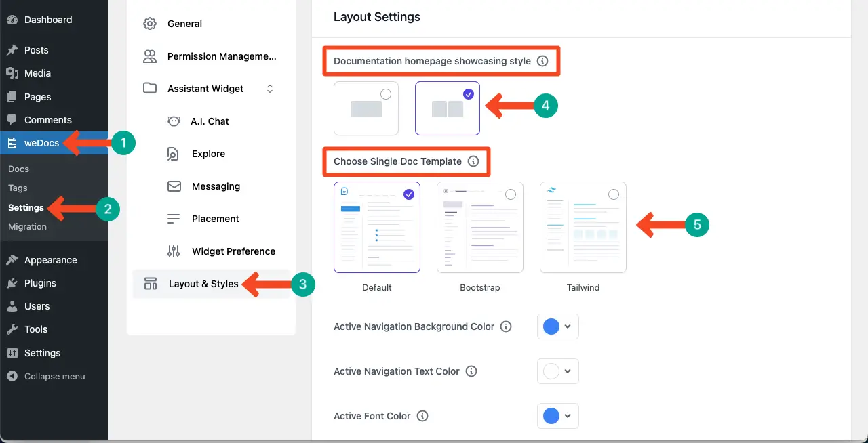This screenshot has width=868, height=443.
Task: Click info icon beside Active Font Color
Action: (422, 416)
